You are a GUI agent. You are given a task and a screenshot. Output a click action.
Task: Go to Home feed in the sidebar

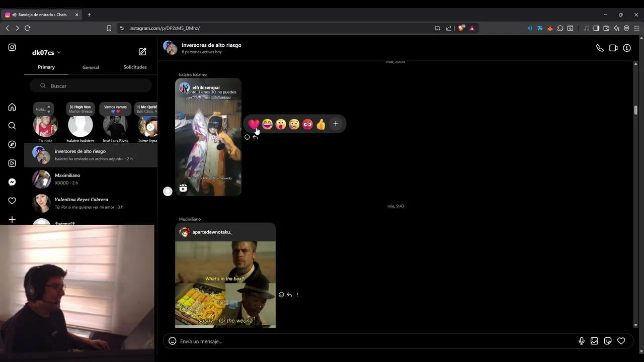(x=12, y=107)
